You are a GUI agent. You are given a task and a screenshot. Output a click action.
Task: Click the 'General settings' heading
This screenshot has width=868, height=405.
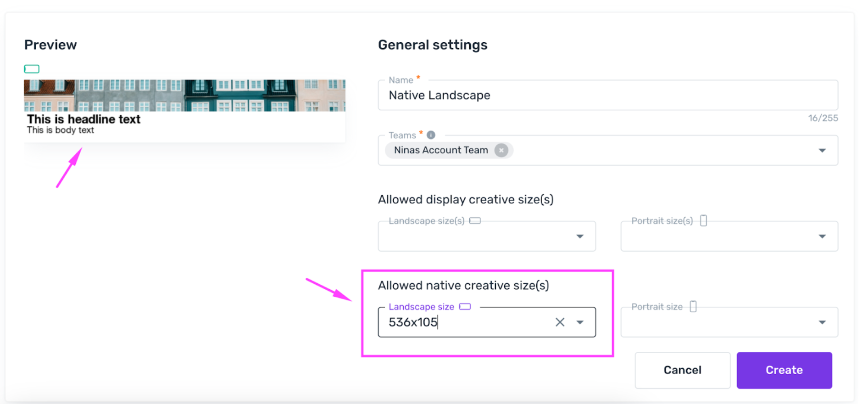click(x=432, y=45)
